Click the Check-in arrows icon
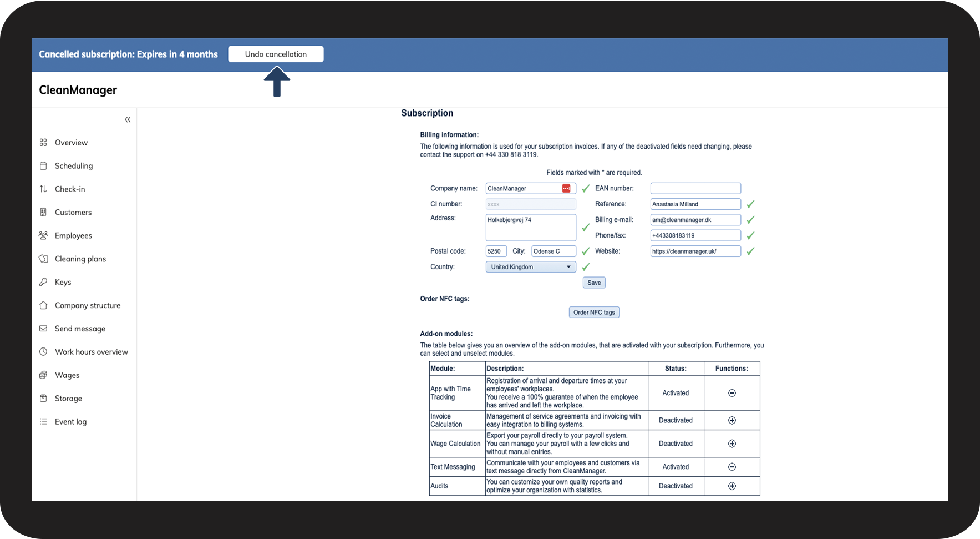The image size is (980, 539). [x=43, y=189]
